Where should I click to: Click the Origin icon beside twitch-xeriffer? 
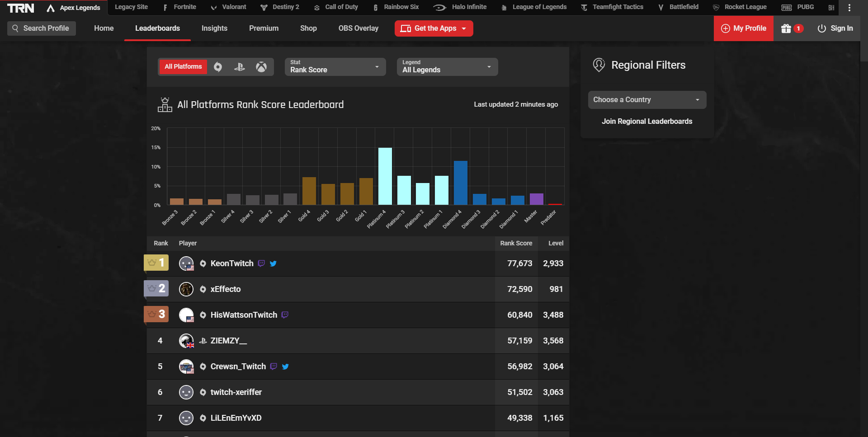tap(203, 392)
